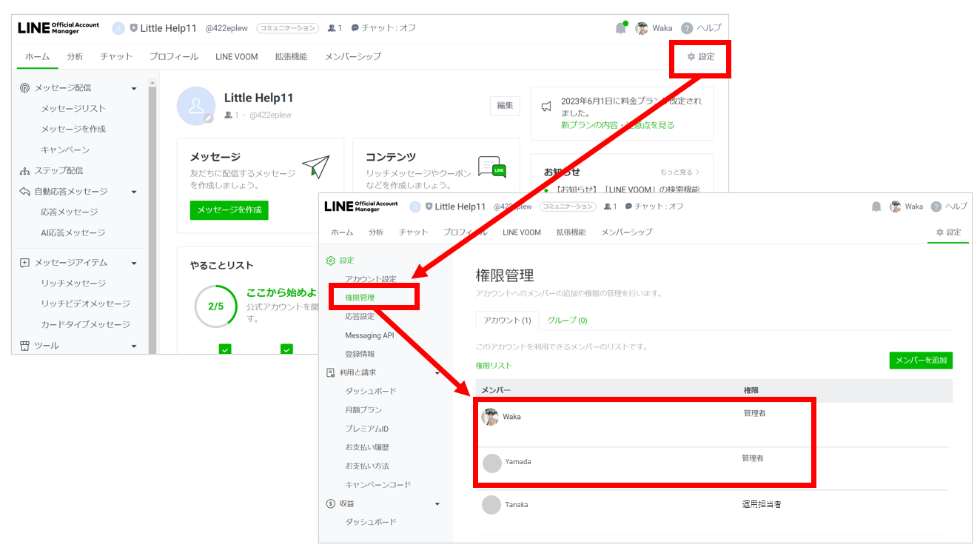Screen dimensions: 980x553
Task: Select the アカウント (1) tab
Action: (x=507, y=321)
